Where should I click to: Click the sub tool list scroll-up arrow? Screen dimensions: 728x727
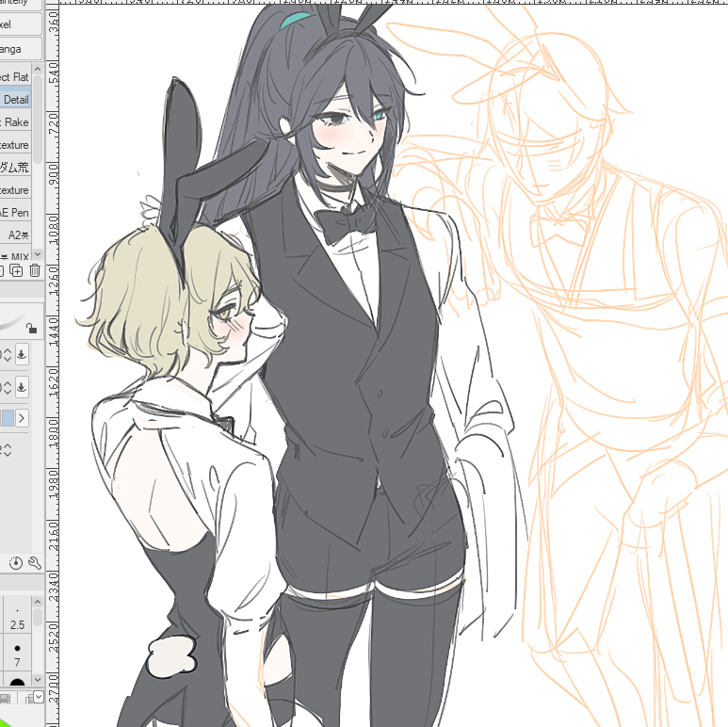38,69
